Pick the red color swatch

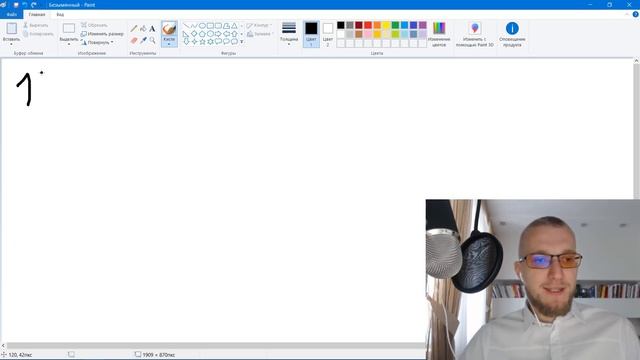pos(368,25)
